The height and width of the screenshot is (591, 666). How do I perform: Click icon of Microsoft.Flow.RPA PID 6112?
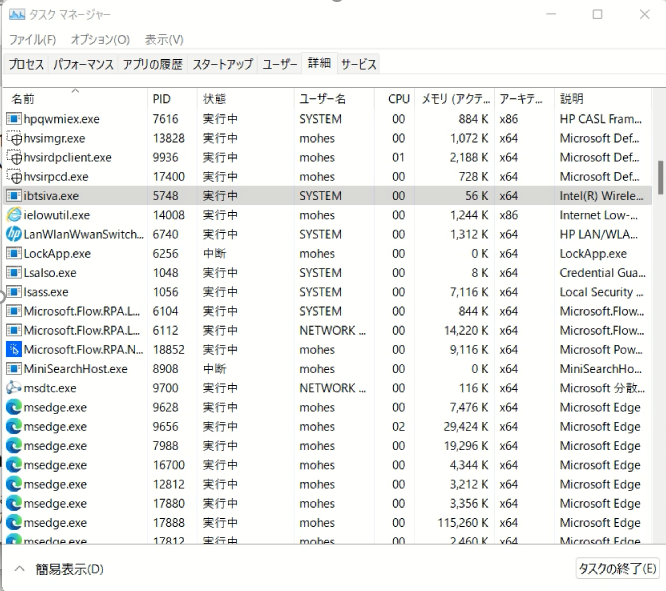[14, 331]
